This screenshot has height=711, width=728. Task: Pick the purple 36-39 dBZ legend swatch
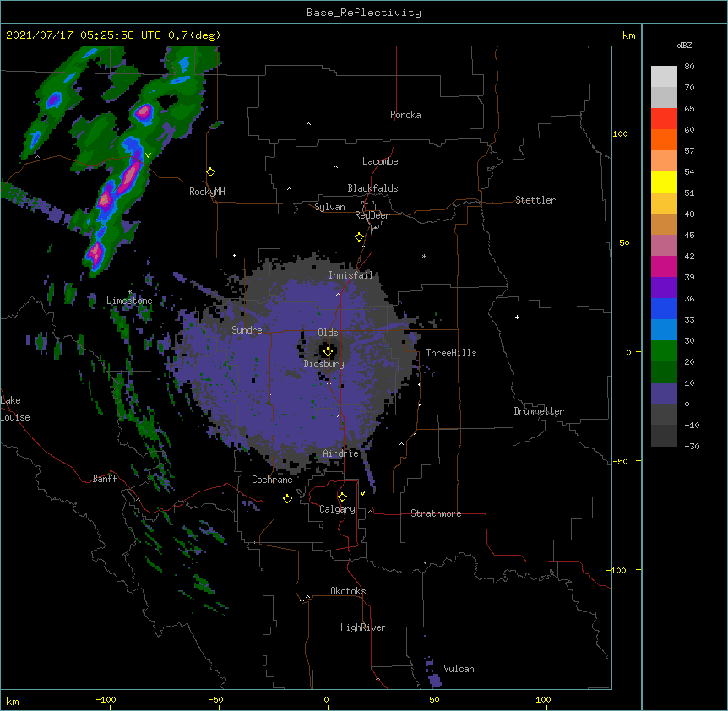[664, 287]
